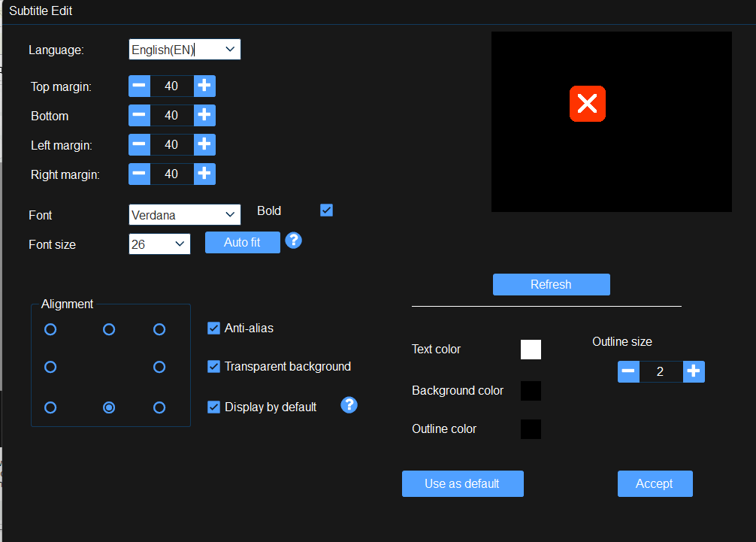Open help icon next to Auto fit
This screenshot has height=542, width=756.
click(x=294, y=241)
